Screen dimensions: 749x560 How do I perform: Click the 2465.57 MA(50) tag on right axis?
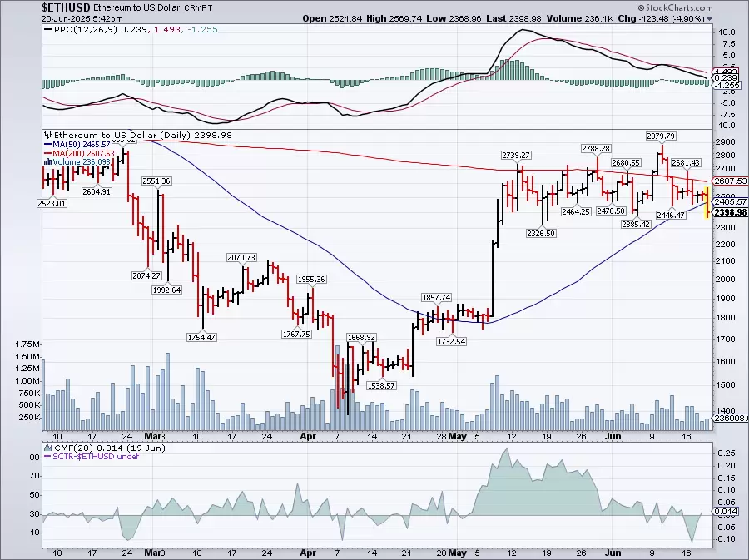(730, 202)
